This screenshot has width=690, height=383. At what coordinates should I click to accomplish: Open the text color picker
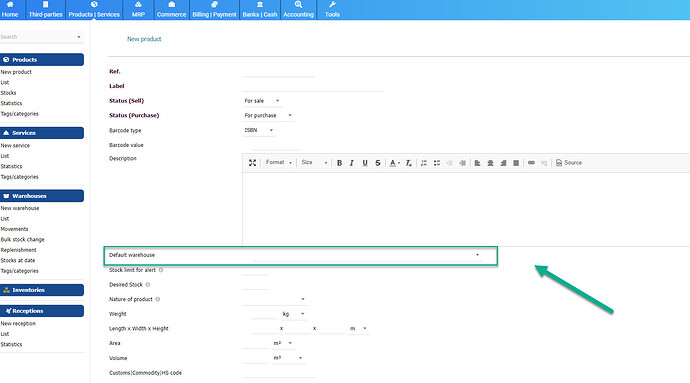[394, 163]
